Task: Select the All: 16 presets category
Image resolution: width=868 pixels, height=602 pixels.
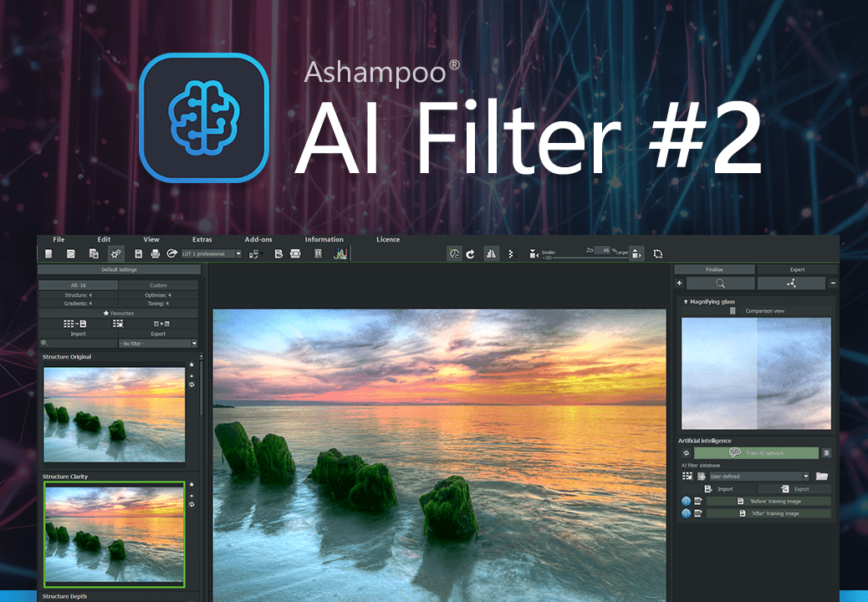Action: [78, 285]
